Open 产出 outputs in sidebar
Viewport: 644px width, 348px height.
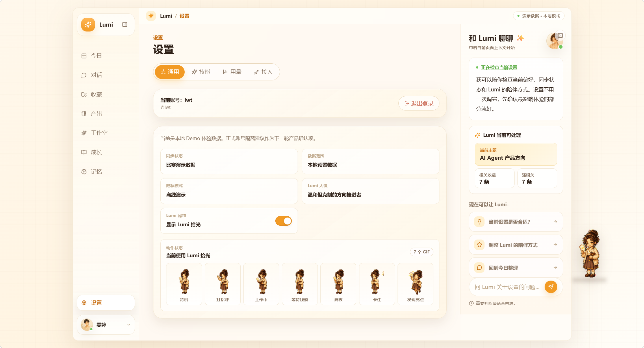pos(106,114)
